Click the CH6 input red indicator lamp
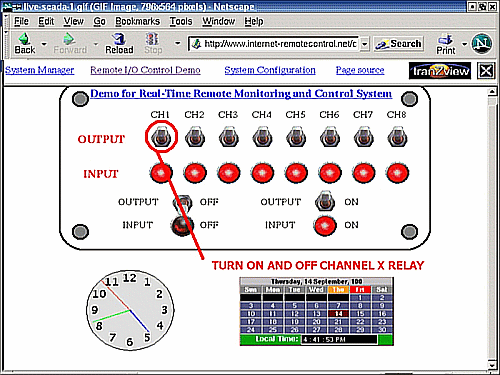 click(330, 173)
